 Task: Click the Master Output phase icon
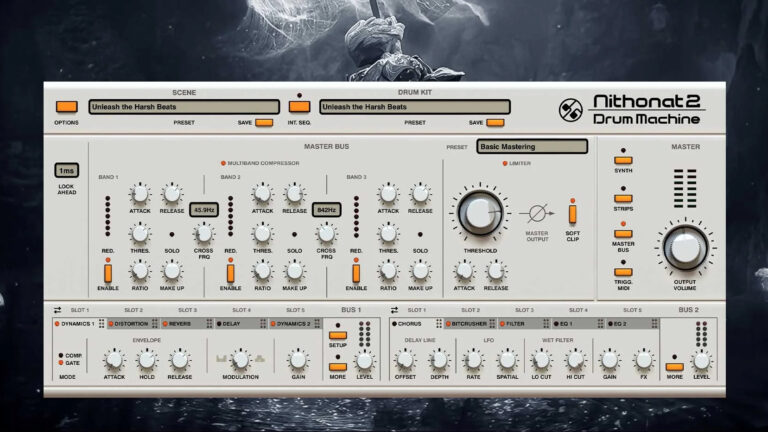click(537, 214)
